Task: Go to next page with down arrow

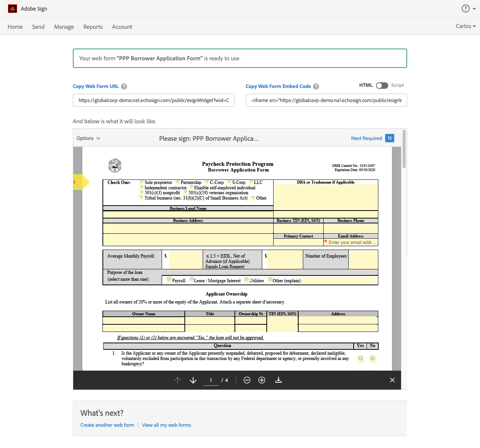Action: [193, 380]
